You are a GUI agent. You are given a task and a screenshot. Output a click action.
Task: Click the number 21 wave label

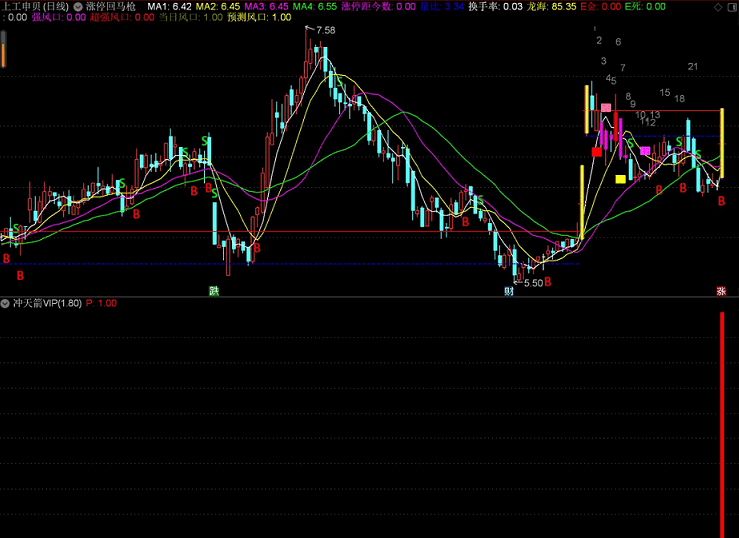[692, 67]
